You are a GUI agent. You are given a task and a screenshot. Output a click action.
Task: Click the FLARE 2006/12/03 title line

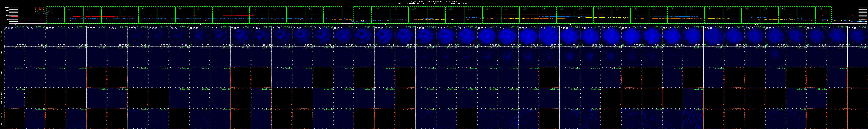coord(434,2)
